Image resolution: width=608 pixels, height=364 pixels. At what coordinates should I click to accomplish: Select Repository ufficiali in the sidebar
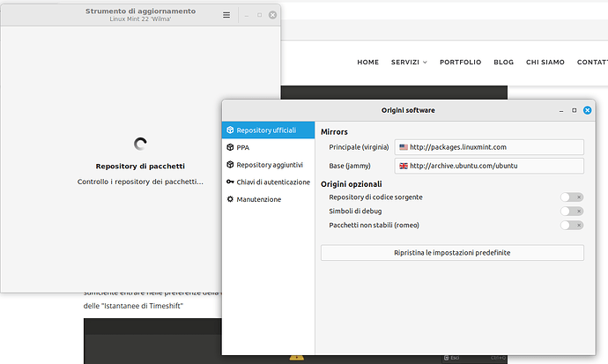[268, 130]
